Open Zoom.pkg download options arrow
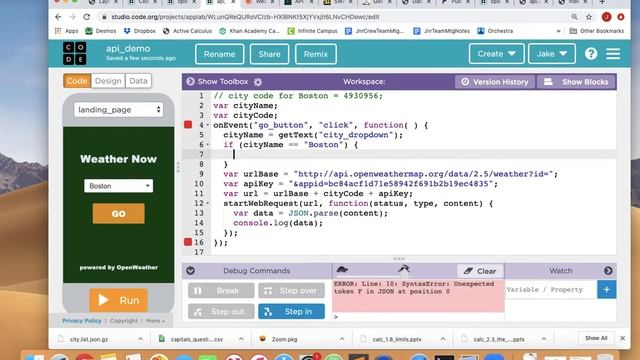The width and height of the screenshot is (640, 360). click(x=342, y=339)
